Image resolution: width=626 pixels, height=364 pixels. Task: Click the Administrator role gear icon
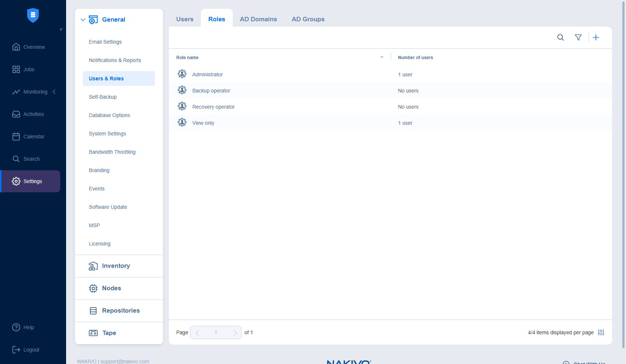point(182,74)
